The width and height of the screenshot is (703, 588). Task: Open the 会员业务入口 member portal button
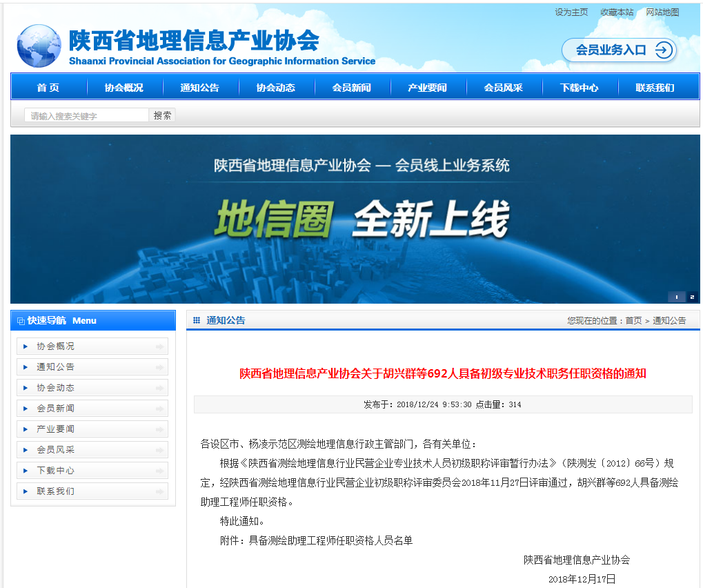pyautogui.click(x=619, y=50)
